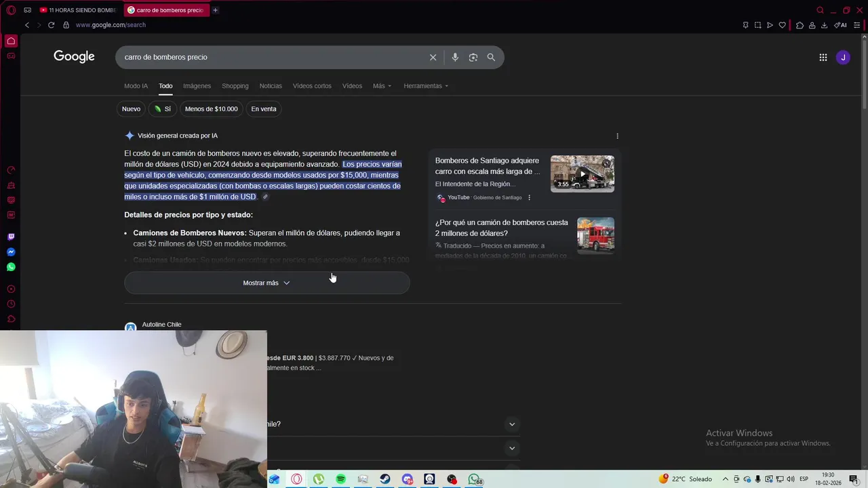868x488 pixels.
Task: Open the Vídeos results tab
Action: coord(352,86)
